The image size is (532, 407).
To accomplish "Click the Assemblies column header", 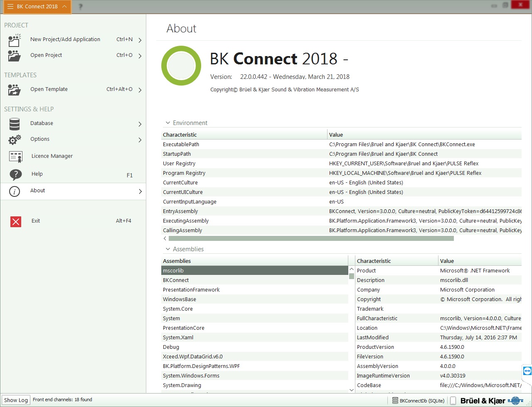I will click(254, 261).
